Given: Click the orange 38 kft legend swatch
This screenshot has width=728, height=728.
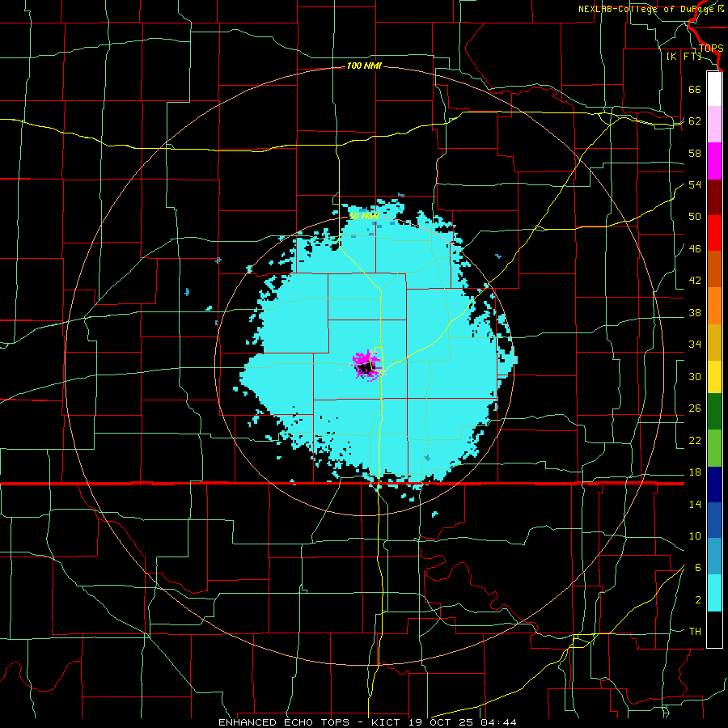Looking at the screenshot, I should tap(714, 306).
